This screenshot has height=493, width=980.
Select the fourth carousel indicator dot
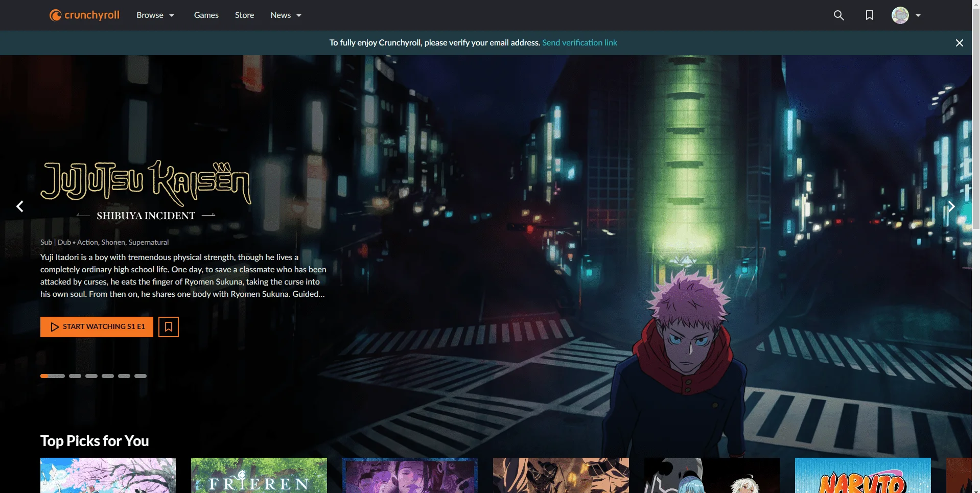[x=108, y=376]
